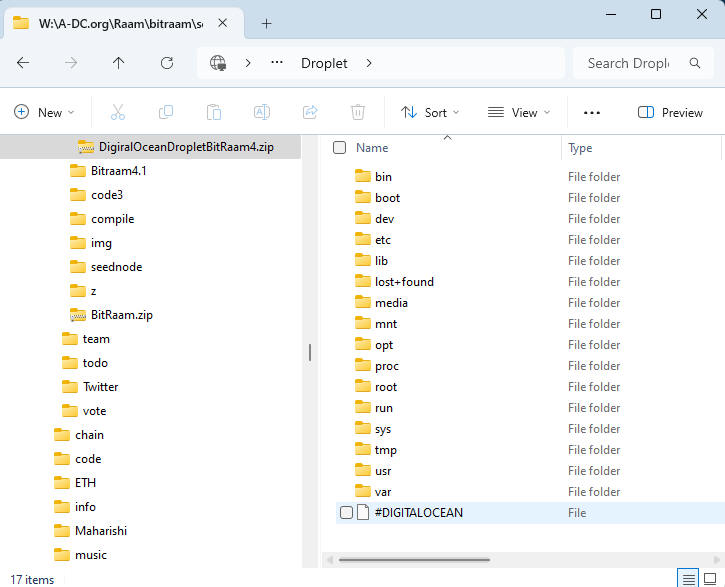Close the W:\A-DC.org tab
Screen dimensions: 725x587
tap(222, 23)
